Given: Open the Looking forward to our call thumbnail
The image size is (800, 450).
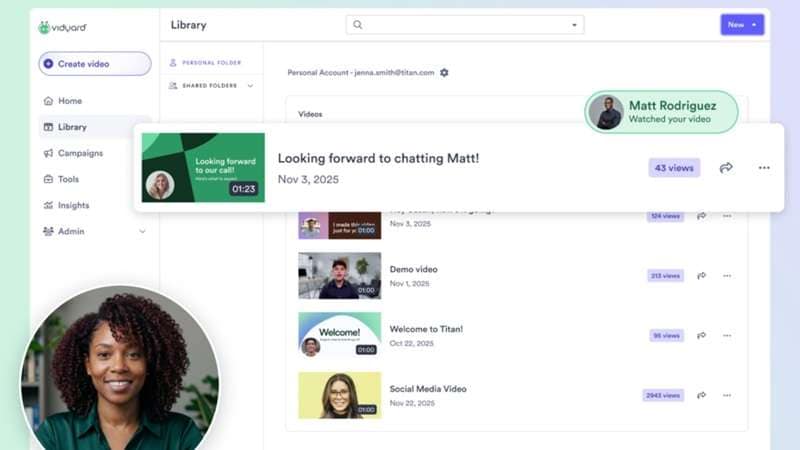Looking at the screenshot, I should click(x=203, y=167).
